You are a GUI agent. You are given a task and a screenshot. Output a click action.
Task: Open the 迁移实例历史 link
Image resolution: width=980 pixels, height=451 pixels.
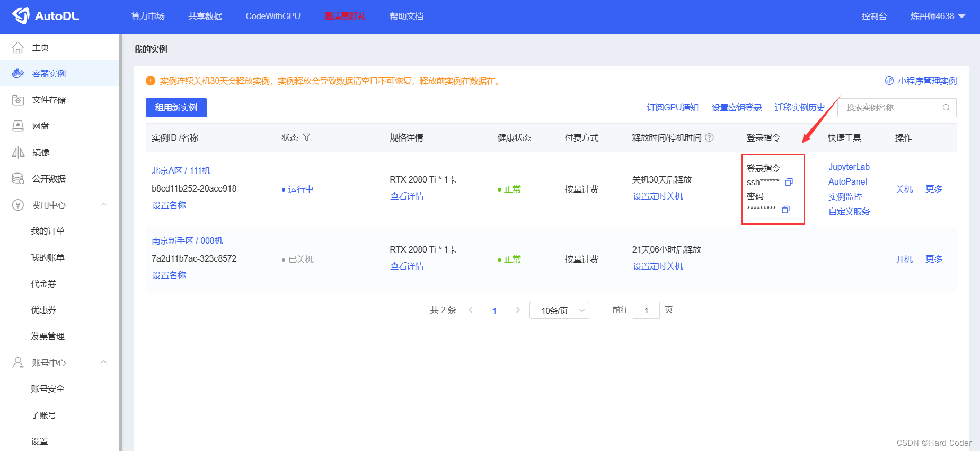pyautogui.click(x=800, y=108)
